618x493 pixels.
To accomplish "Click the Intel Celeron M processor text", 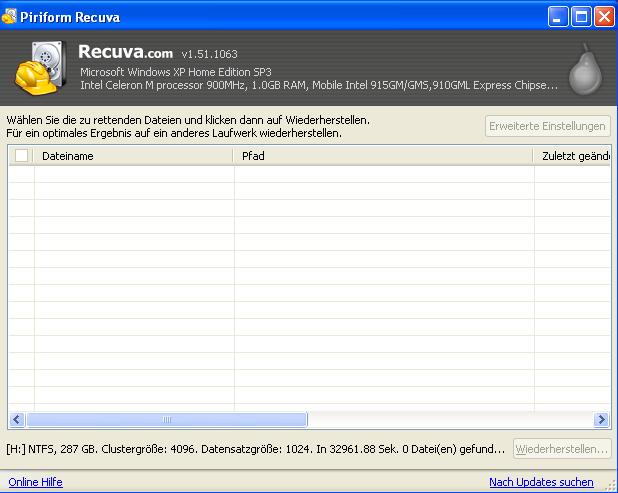I will tap(319, 85).
